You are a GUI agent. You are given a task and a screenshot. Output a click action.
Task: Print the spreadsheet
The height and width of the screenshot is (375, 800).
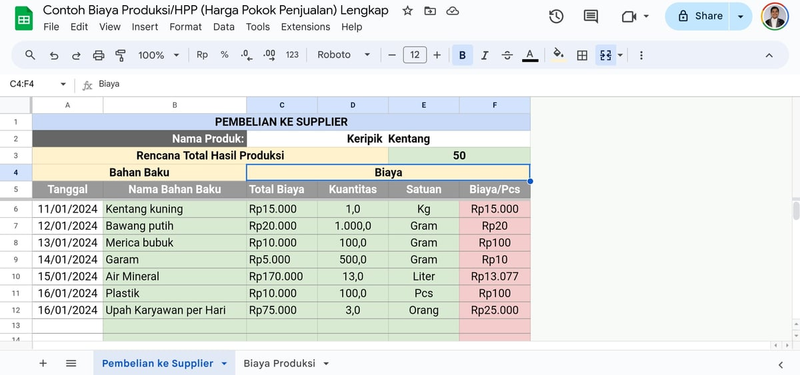(98, 55)
